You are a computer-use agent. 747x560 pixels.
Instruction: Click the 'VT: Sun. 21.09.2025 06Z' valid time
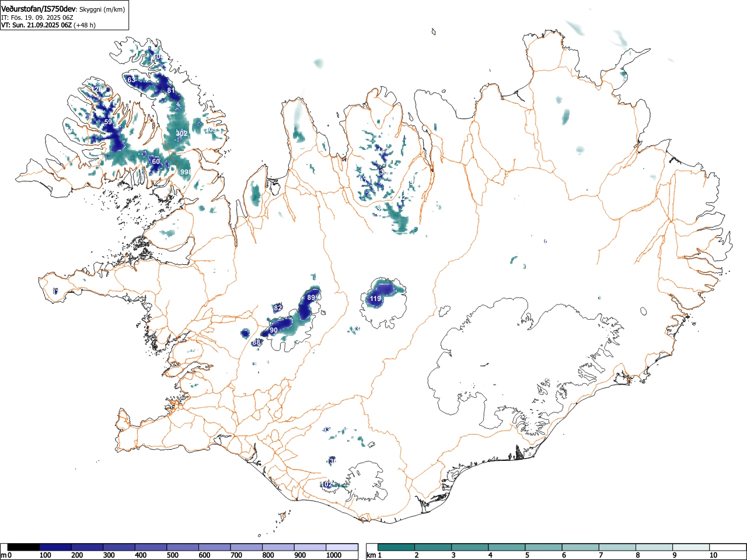pyautogui.click(x=36, y=25)
